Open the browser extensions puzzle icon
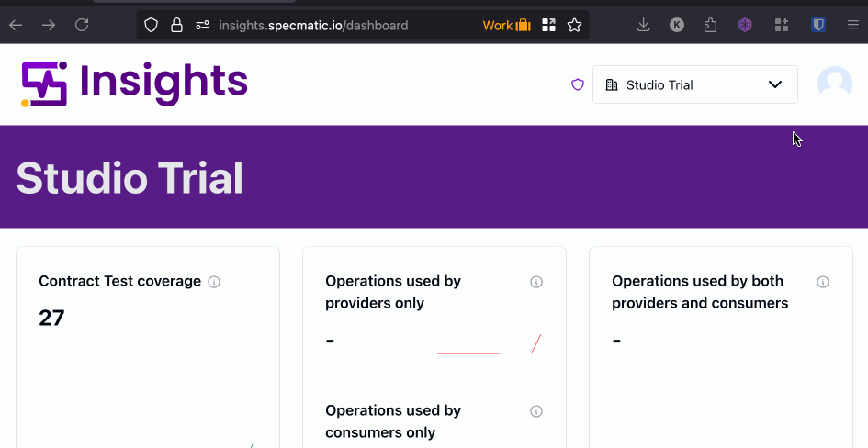This screenshot has width=868, height=448. pos(710,25)
